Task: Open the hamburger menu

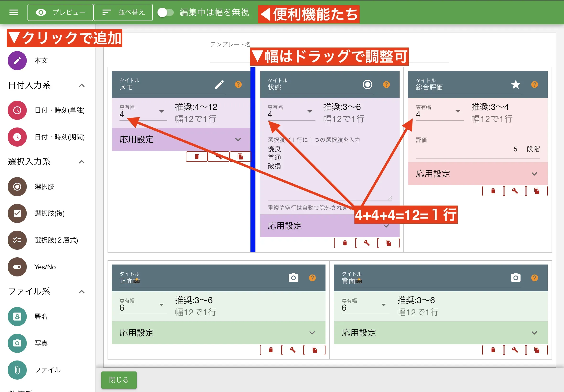Action: [14, 12]
